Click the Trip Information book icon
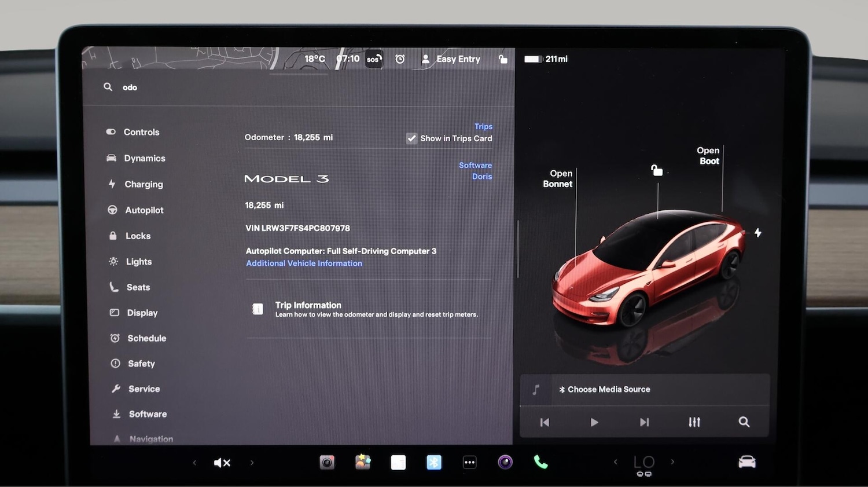Screen dimensions: 868x487 258,309
